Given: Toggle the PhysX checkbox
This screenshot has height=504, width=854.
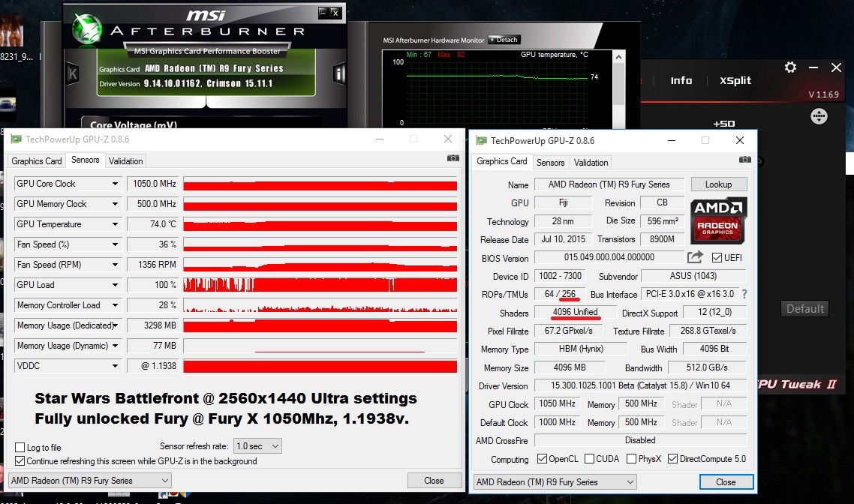Looking at the screenshot, I should point(631,459).
